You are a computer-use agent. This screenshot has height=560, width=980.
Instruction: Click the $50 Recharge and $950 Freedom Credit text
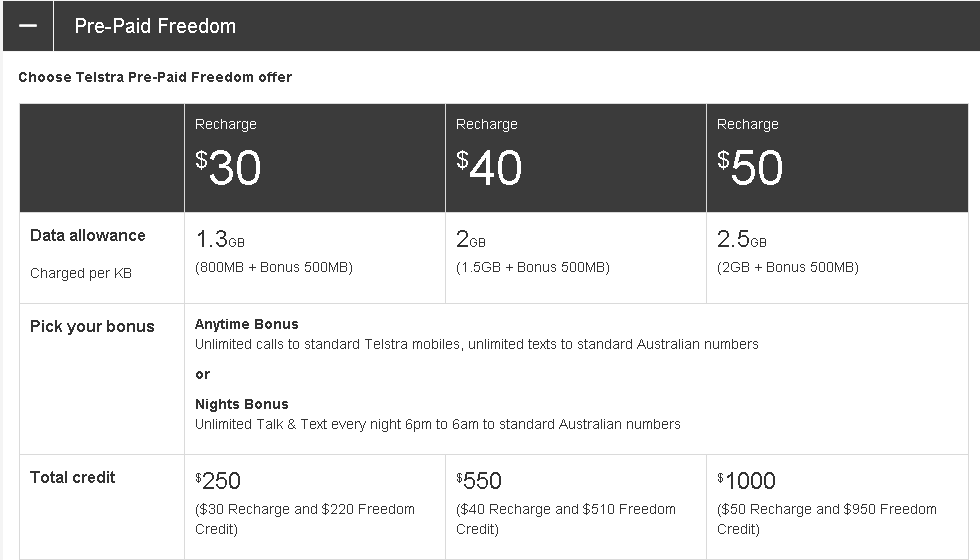826,518
